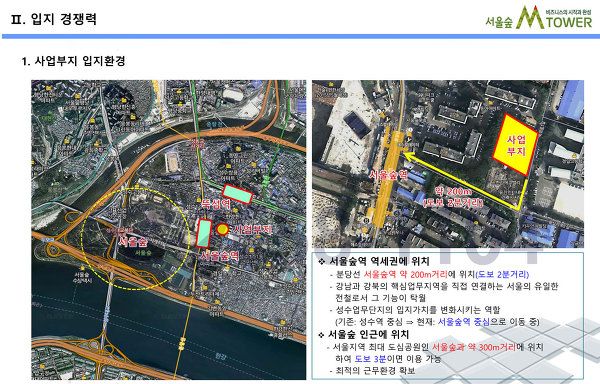Click the red text '서울숲역 약 200m거리'
The height and width of the screenshot is (384, 600).
406,274
